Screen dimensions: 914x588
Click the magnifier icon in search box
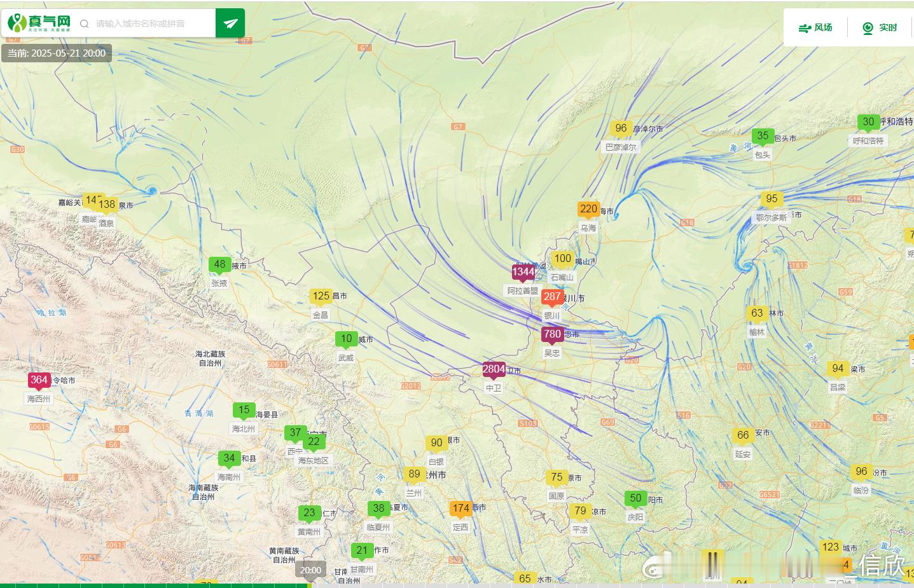[84, 24]
